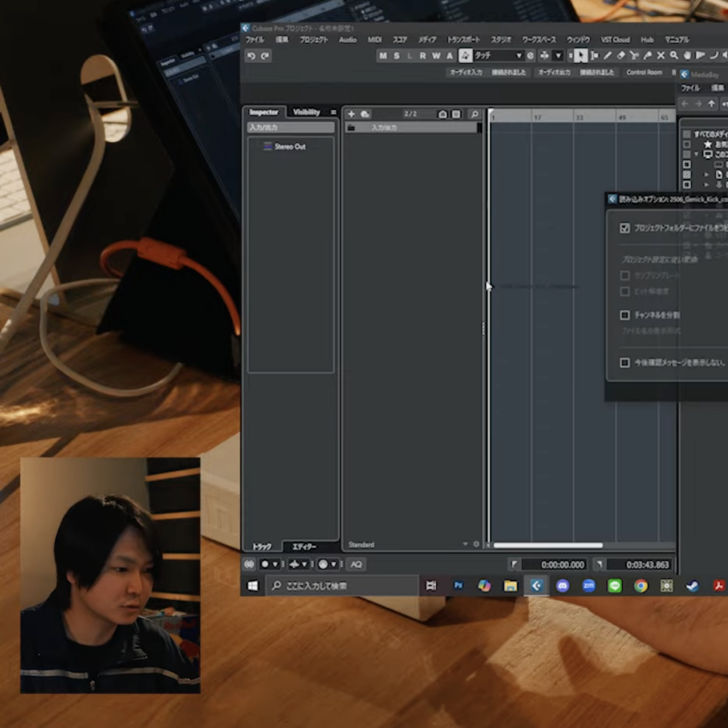Click the Redo arrow icon
Screen dimensions: 728x728
click(265, 56)
